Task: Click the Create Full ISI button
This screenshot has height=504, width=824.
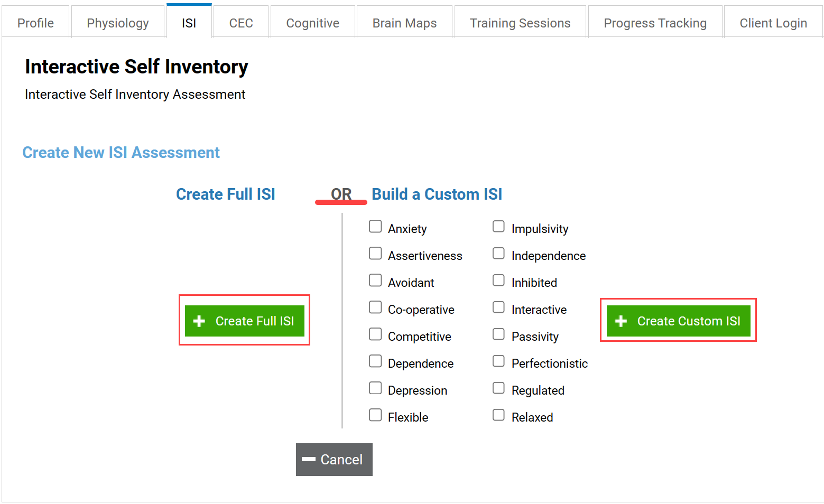Action: click(x=245, y=321)
